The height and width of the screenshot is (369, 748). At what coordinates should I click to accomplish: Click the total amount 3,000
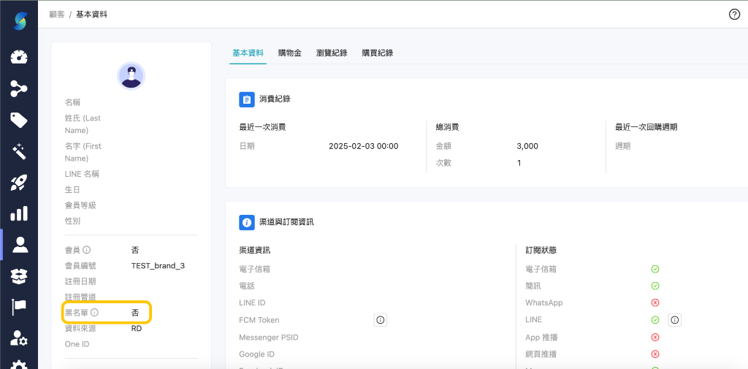[527, 146]
